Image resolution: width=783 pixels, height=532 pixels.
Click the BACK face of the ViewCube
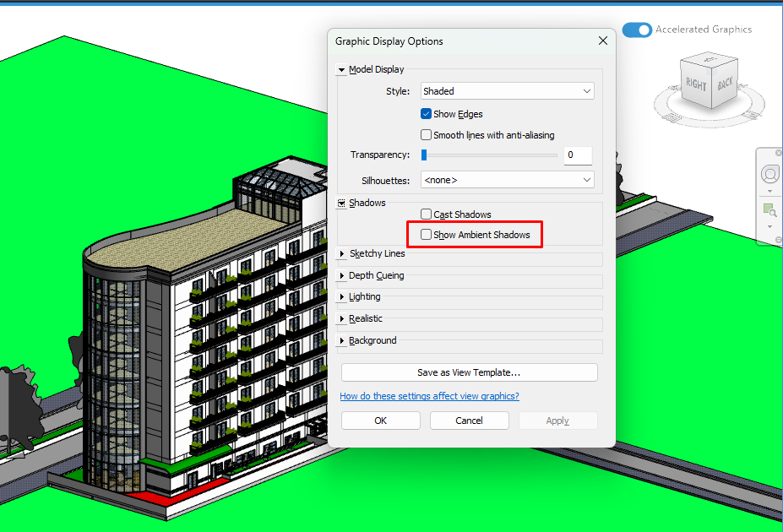(x=725, y=83)
